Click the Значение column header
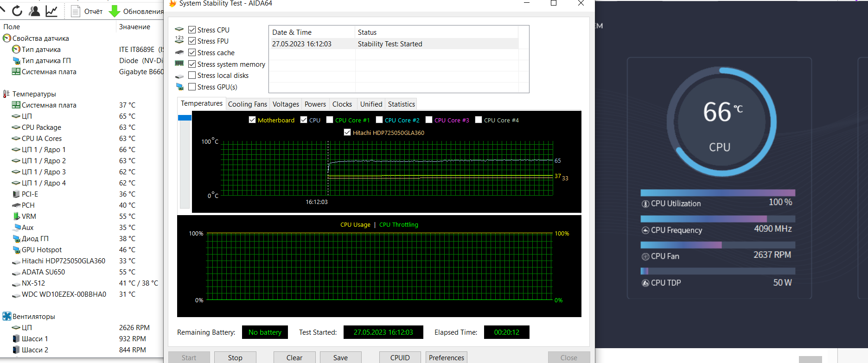Image resolution: width=868 pixels, height=363 pixels. 140,27
